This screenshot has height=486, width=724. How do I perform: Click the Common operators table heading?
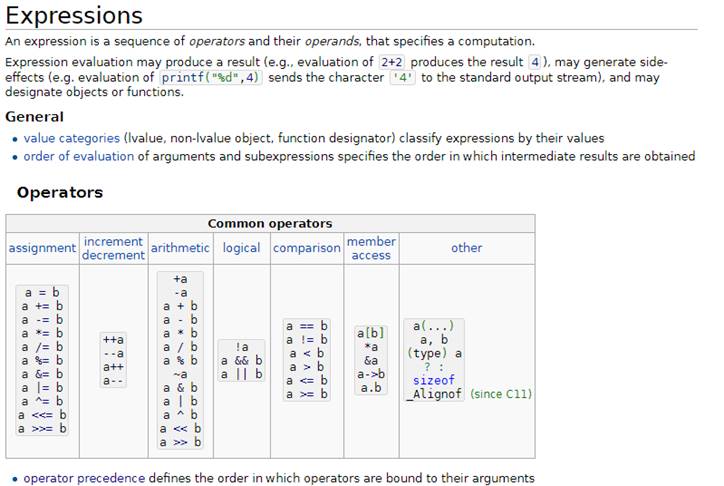tap(270, 223)
